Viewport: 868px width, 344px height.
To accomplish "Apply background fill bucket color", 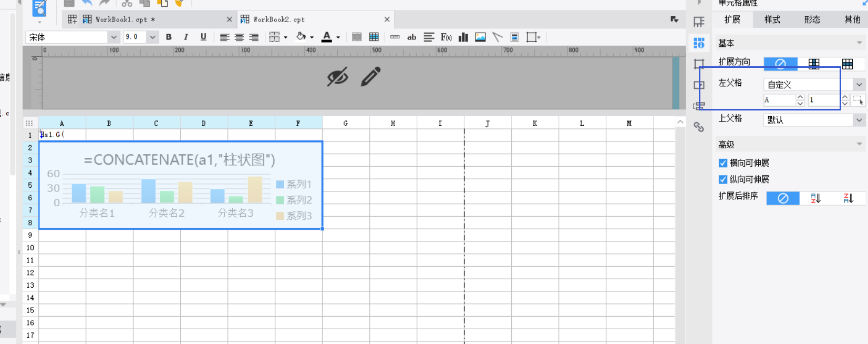I will pyautogui.click(x=301, y=36).
